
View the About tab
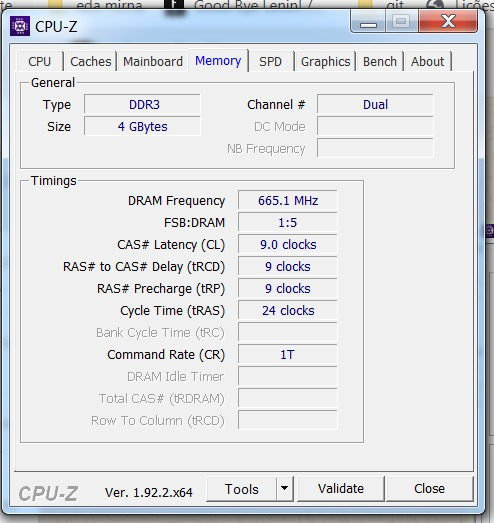(427, 61)
